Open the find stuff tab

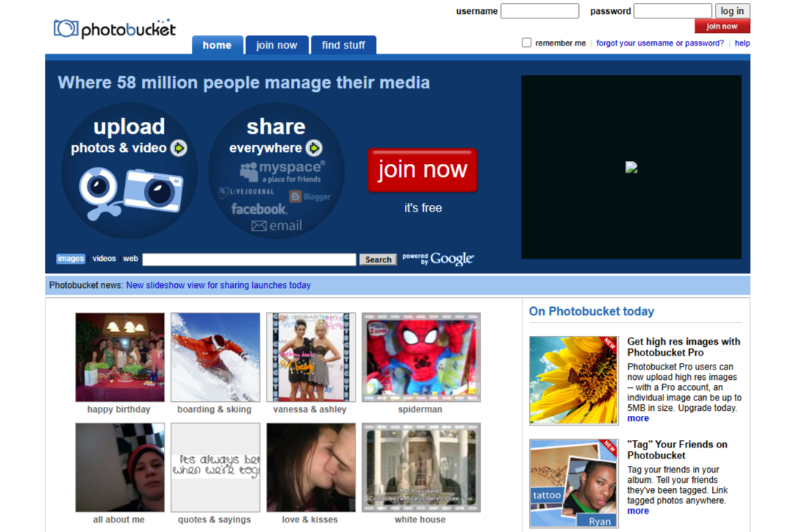tap(343, 46)
